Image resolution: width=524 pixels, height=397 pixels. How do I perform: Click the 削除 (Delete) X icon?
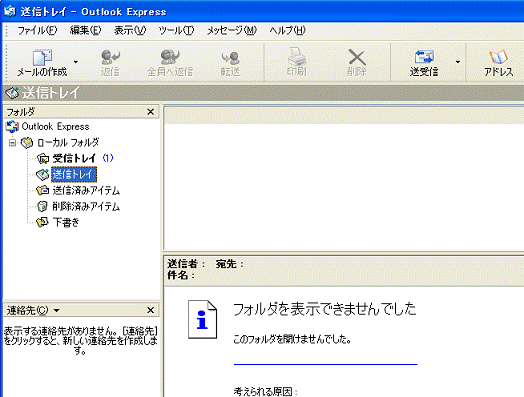tap(357, 57)
